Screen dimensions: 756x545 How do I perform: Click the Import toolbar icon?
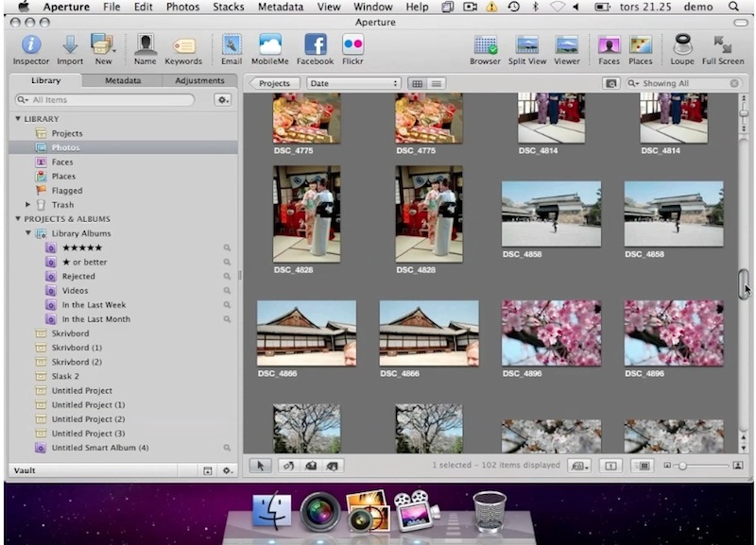tap(70, 45)
